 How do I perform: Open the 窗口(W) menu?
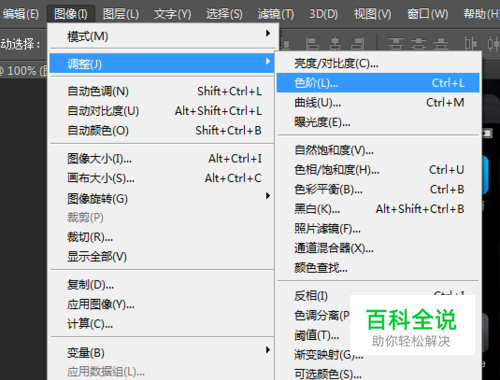click(427, 14)
